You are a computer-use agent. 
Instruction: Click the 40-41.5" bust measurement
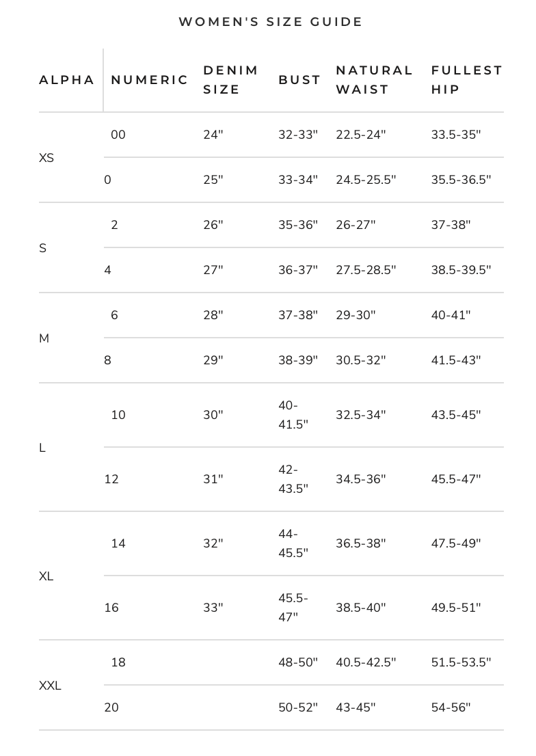tap(293, 415)
